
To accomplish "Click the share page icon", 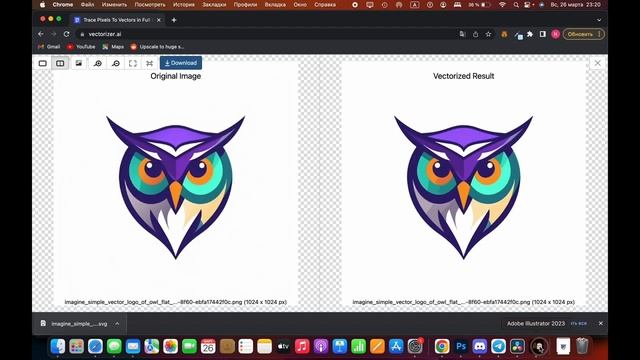I will click(x=476, y=34).
